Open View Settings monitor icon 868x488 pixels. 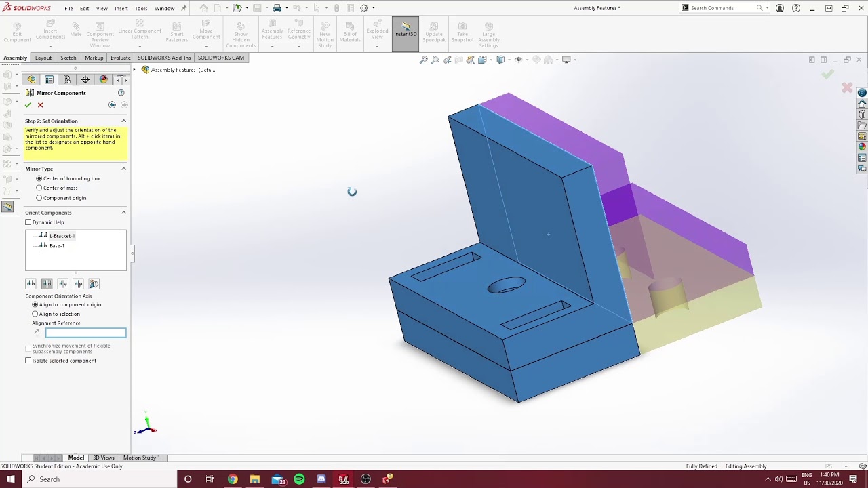coord(566,60)
